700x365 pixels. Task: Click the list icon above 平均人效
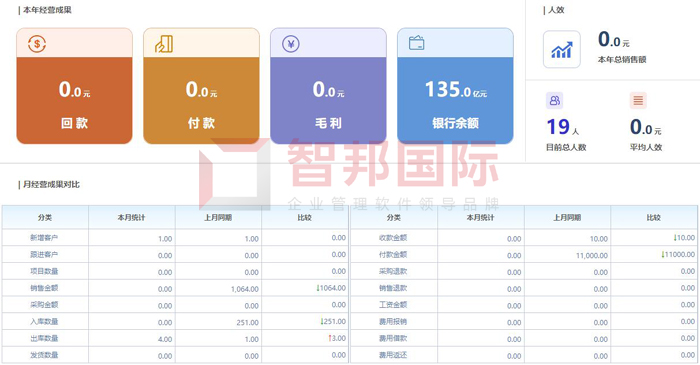pyautogui.click(x=638, y=100)
